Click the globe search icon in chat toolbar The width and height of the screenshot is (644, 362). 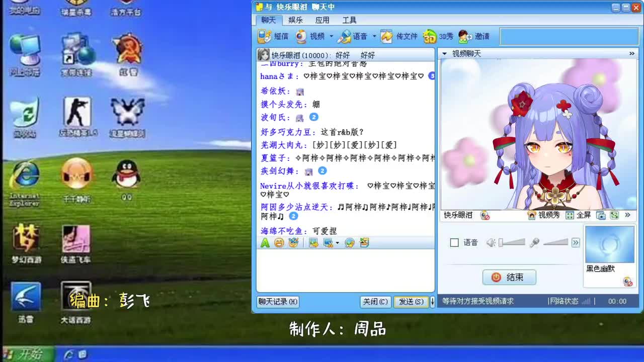pyautogui.click(x=350, y=243)
